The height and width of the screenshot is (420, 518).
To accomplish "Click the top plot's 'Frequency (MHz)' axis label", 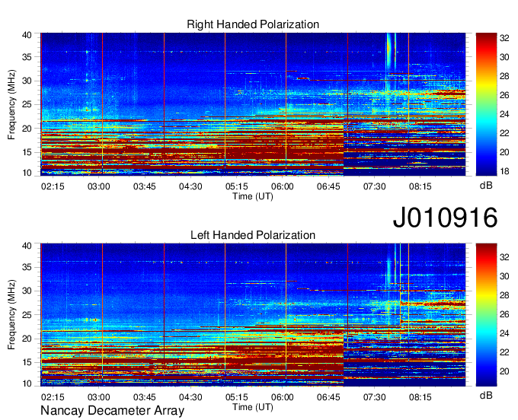I will [11, 104].
